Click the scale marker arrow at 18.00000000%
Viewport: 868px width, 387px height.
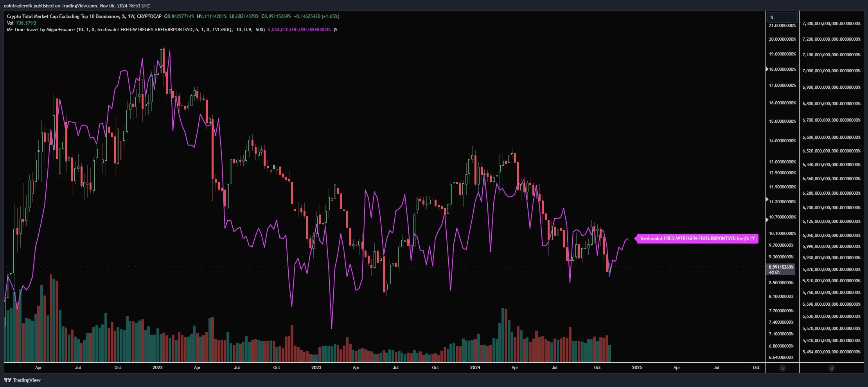tap(767, 69)
